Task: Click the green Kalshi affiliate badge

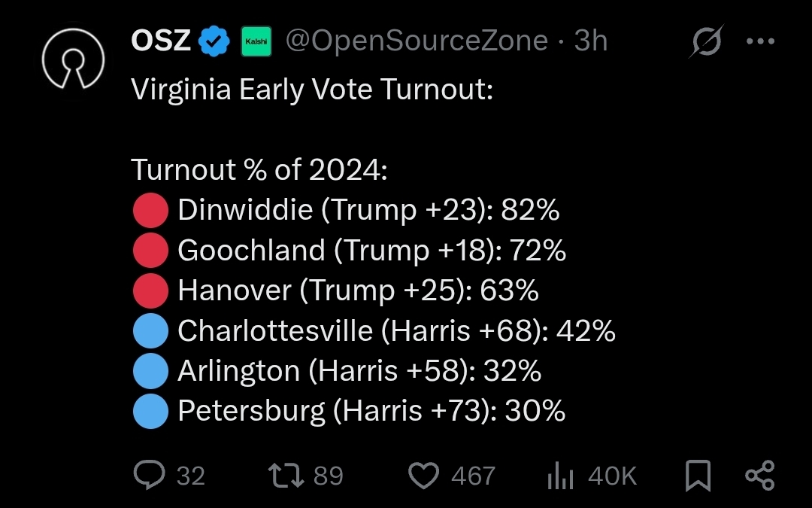Action: click(256, 41)
